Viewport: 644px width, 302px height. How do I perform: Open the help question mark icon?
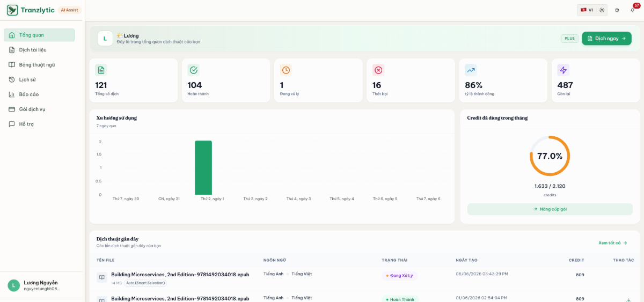click(x=617, y=10)
